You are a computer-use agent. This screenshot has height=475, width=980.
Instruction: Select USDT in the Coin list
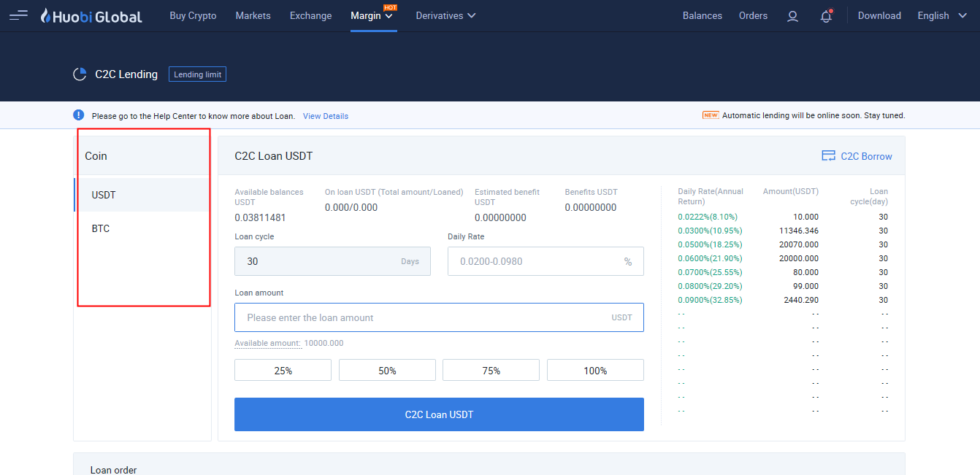pyautogui.click(x=142, y=195)
